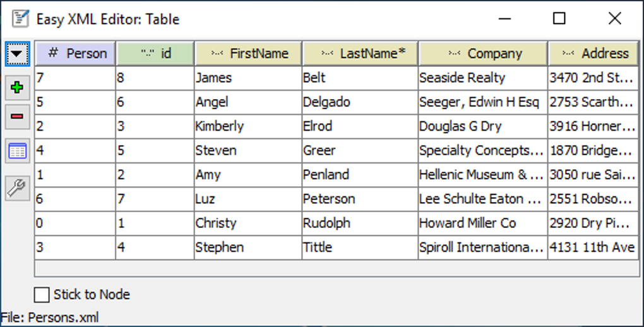Sort by the id column header
This screenshot has height=327, width=644.
pyautogui.click(x=155, y=54)
